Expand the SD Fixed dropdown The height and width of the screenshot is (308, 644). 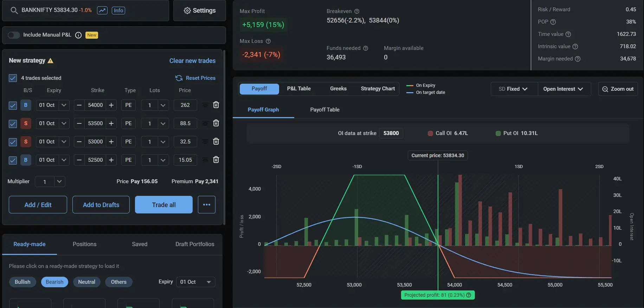pyautogui.click(x=514, y=89)
